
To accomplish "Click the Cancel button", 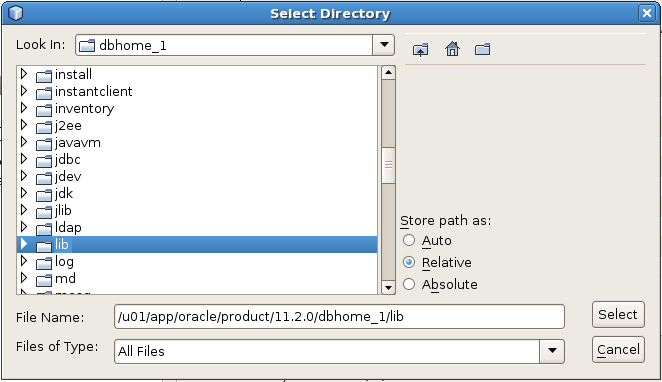I will click(618, 349).
